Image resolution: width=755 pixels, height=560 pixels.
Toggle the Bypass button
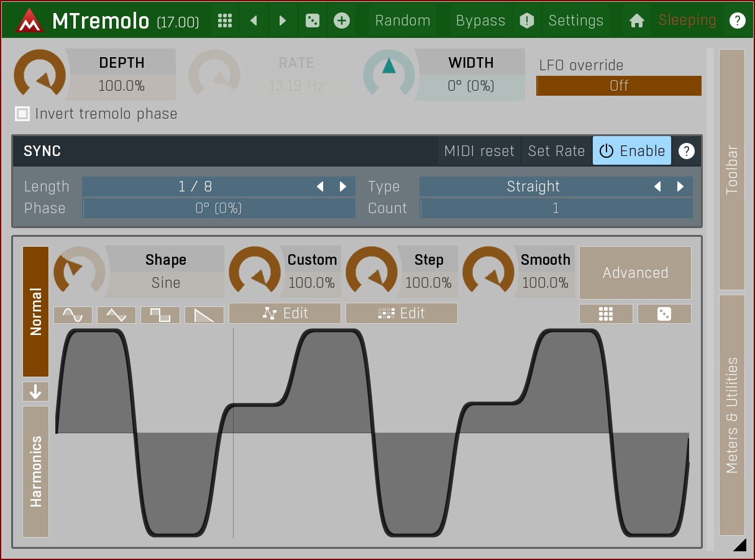coord(480,21)
